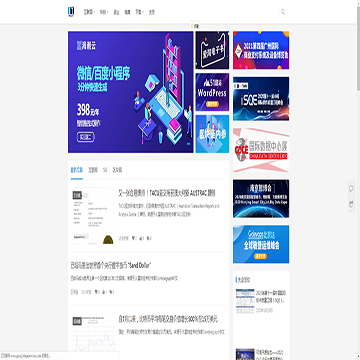Viewport: 360px width, 360px height.
Task: Click the site logo in the header
Action: coord(71,12)
